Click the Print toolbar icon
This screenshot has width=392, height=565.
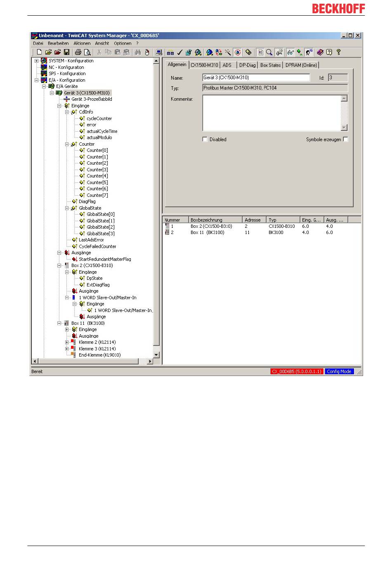pos(78,52)
